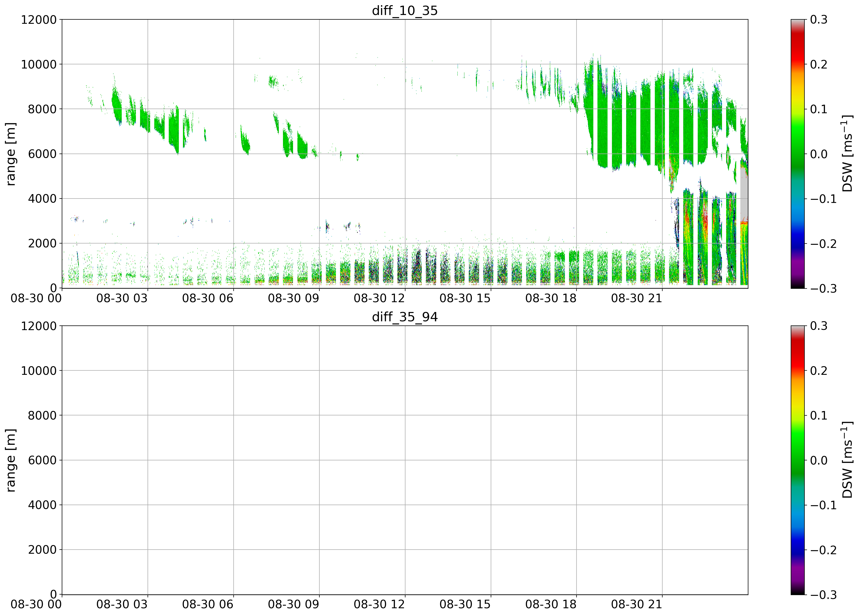Click the −0.2 tick on diff_10_35 colorbar
The height and width of the screenshot is (616, 860).
823,244
